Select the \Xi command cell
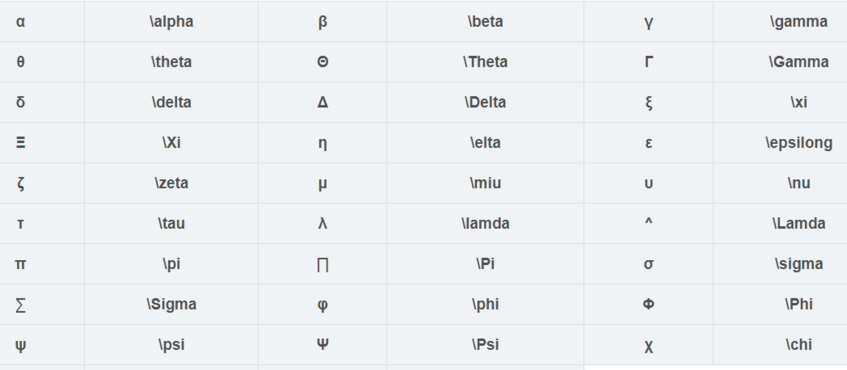847x370 pixels. click(x=171, y=143)
